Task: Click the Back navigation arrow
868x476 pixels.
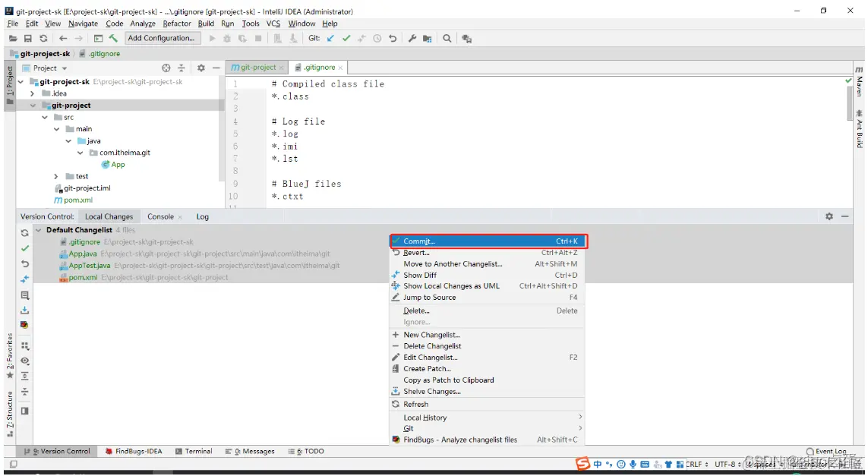Action: 63,39
